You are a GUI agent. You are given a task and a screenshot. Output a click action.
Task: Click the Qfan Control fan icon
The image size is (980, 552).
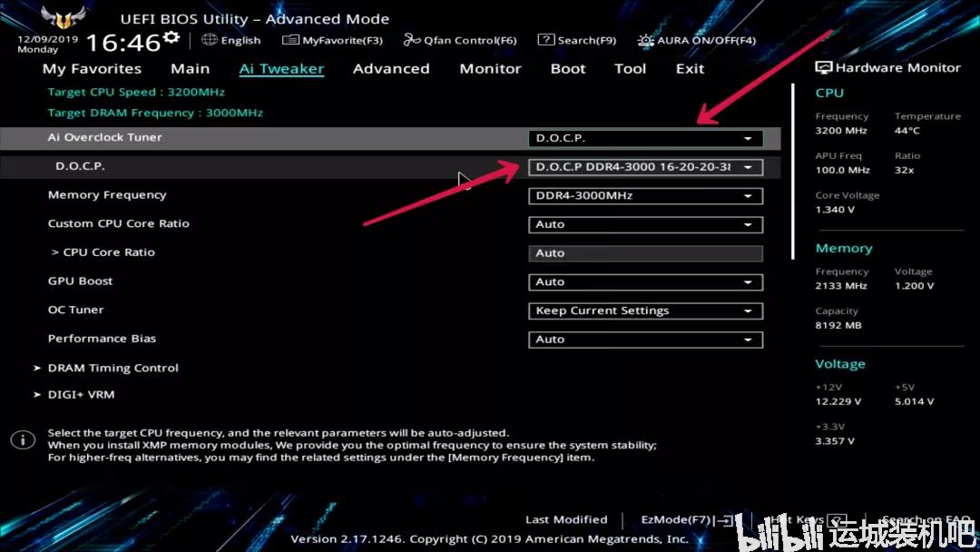(412, 40)
